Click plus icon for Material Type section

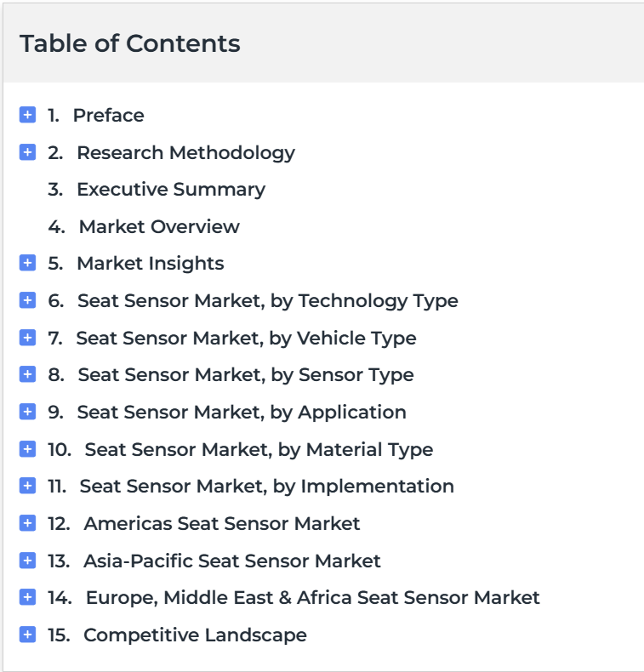point(27,449)
